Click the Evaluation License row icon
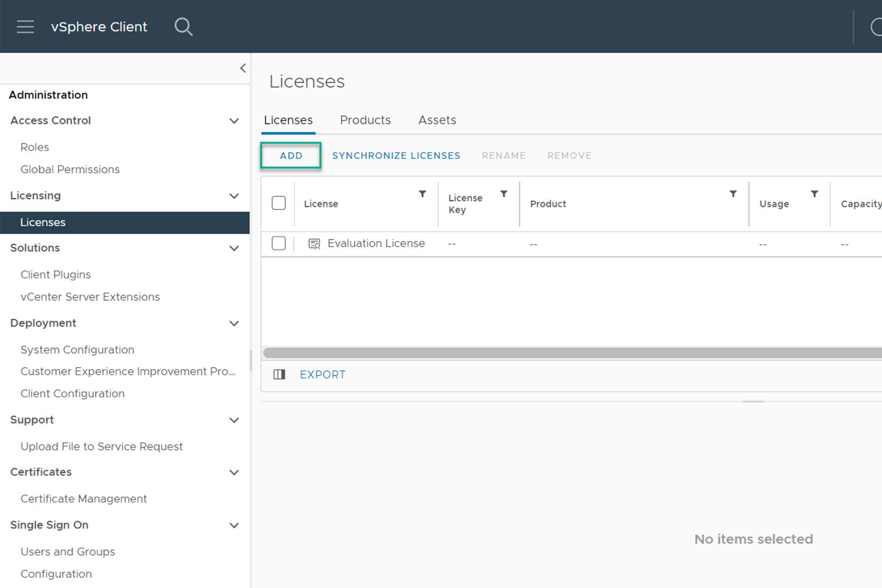The image size is (882, 588). pyautogui.click(x=314, y=243)
